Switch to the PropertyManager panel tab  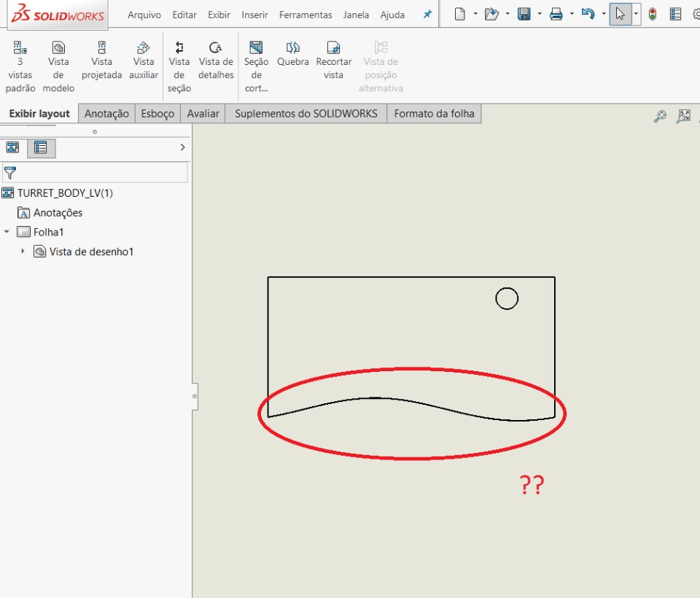41,148
